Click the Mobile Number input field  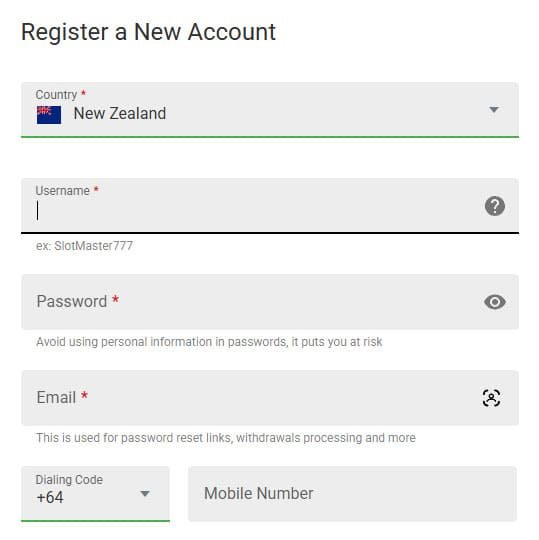coord(352,494)
